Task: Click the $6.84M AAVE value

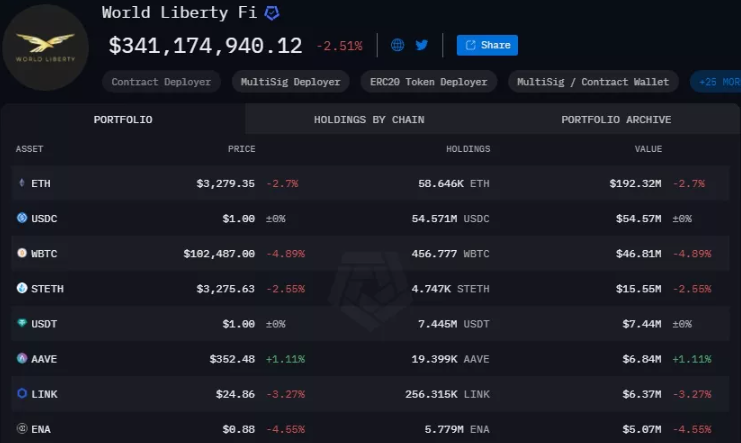Action: click(x=642, y=359)
